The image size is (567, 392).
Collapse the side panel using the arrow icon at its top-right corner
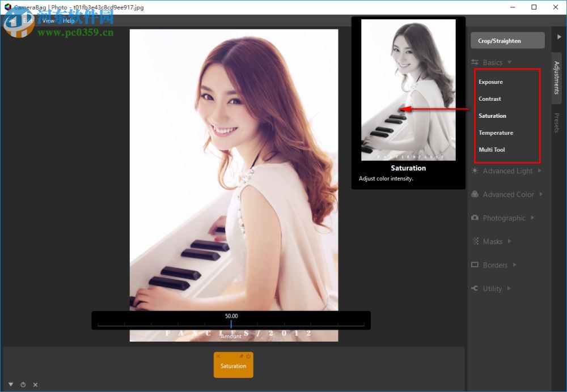tap(559, 36)
